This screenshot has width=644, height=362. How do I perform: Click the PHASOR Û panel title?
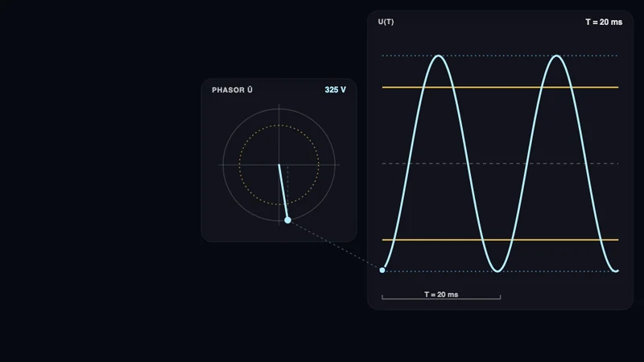pyautogui.click(x=232, y=90)
